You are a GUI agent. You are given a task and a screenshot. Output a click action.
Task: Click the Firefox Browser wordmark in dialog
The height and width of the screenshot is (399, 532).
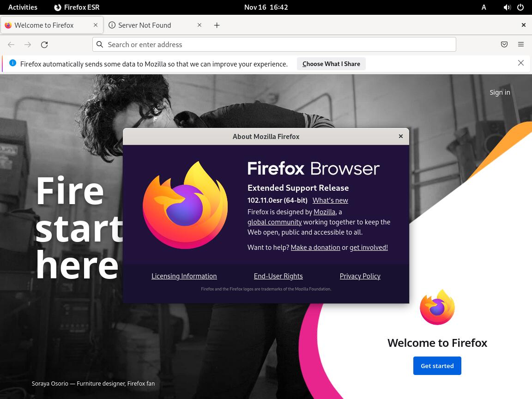pyautogui.click(x=313, y=169)
